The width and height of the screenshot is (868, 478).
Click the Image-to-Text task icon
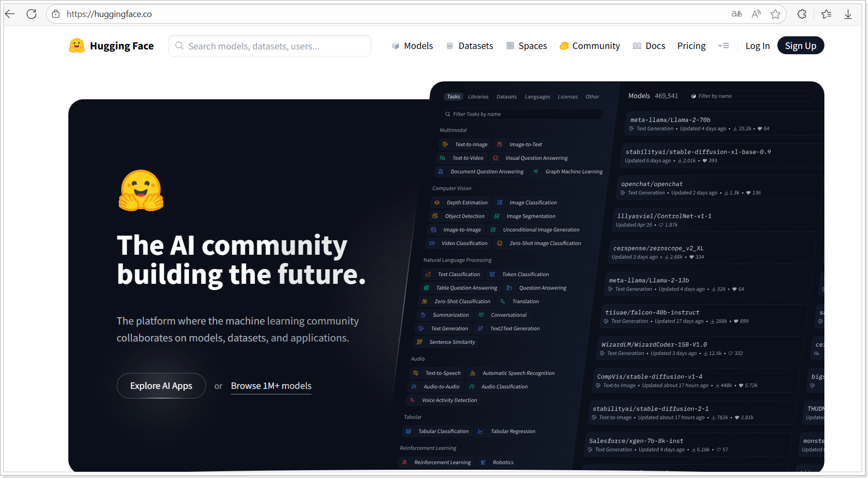click(499, 144)
